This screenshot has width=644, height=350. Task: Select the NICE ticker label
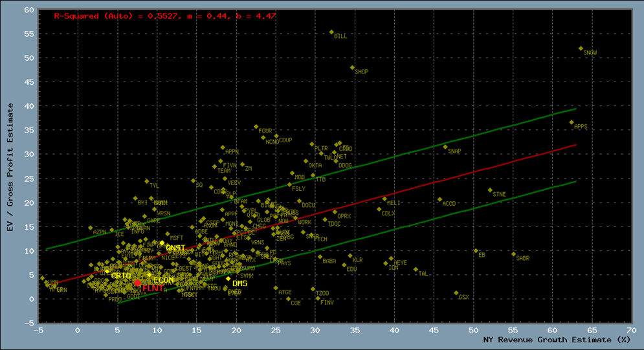point(168,257)
